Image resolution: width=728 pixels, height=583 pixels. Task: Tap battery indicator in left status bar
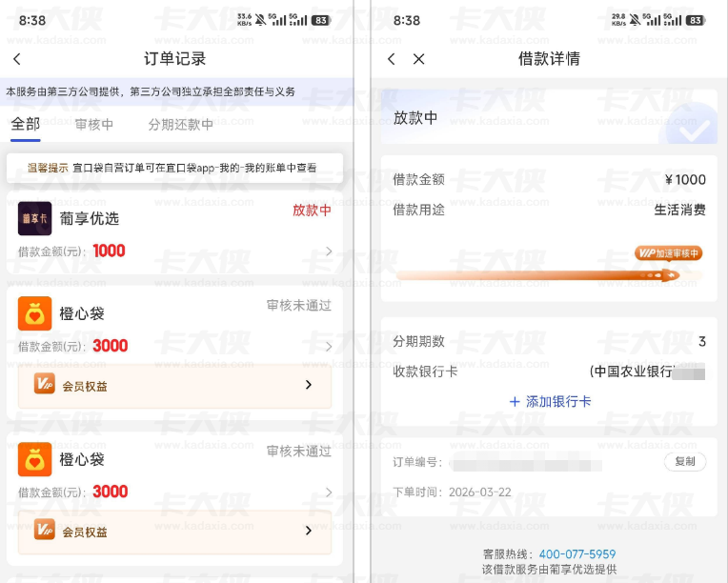click(x=321, y=20)
